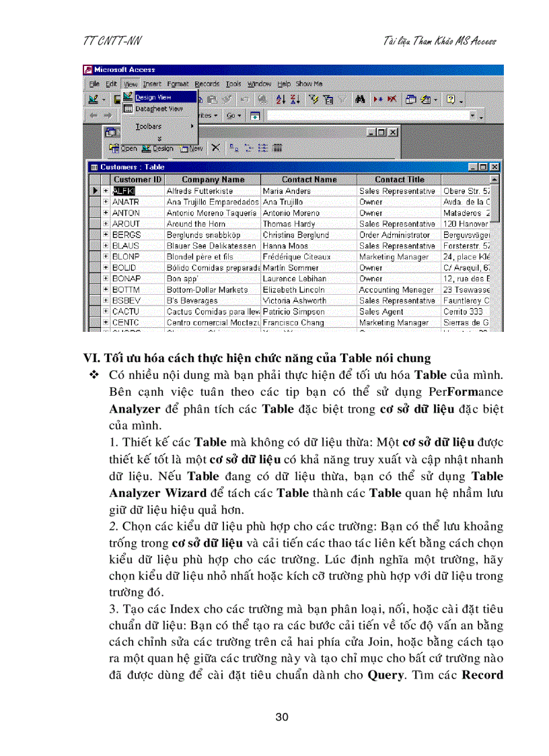This screenshot has height=756, width=549.
Task: Click the web toolbar address box
Action: coord(370,115)
